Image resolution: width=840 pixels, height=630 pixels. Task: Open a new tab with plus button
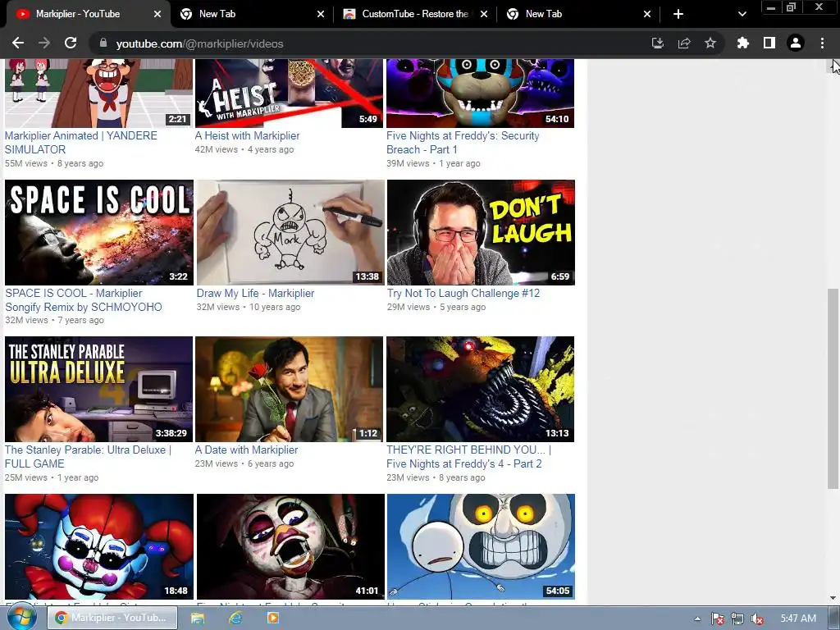pyautogui.click(x=678, y=14)
